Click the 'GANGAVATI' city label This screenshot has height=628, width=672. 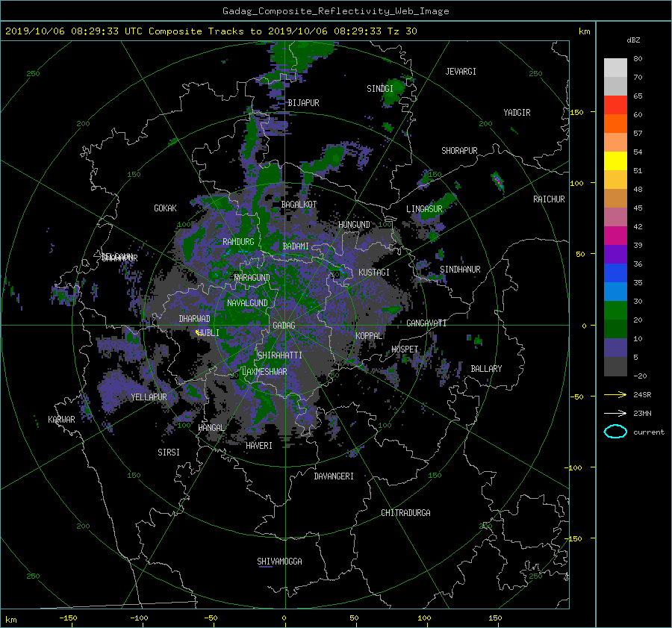(x=426, y=323)
